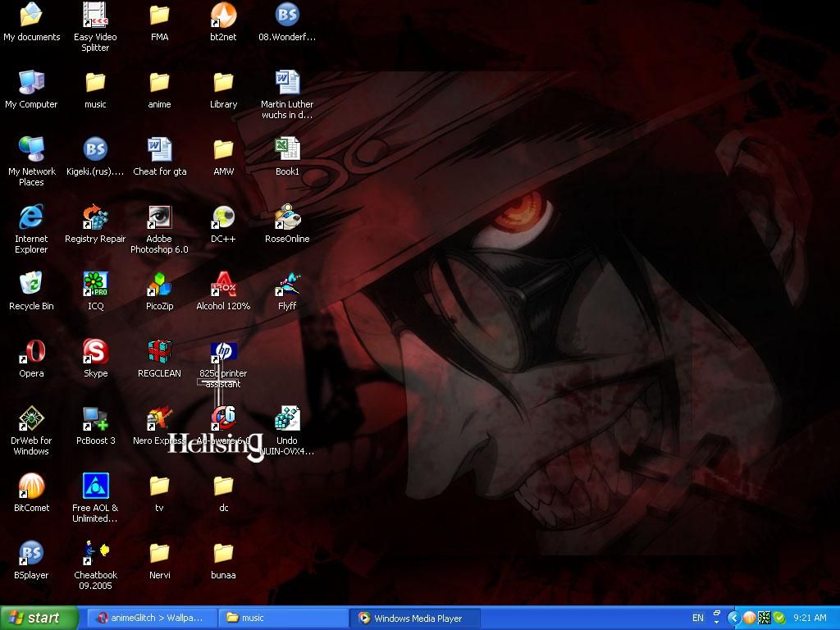The image size is (840, 630).
Task: Select the Registry Repair shortcut
Action: (x=95, y=217)
